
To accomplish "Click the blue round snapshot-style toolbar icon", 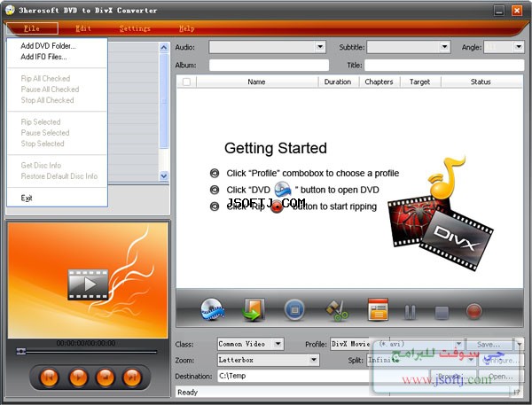I will point(294,309).
